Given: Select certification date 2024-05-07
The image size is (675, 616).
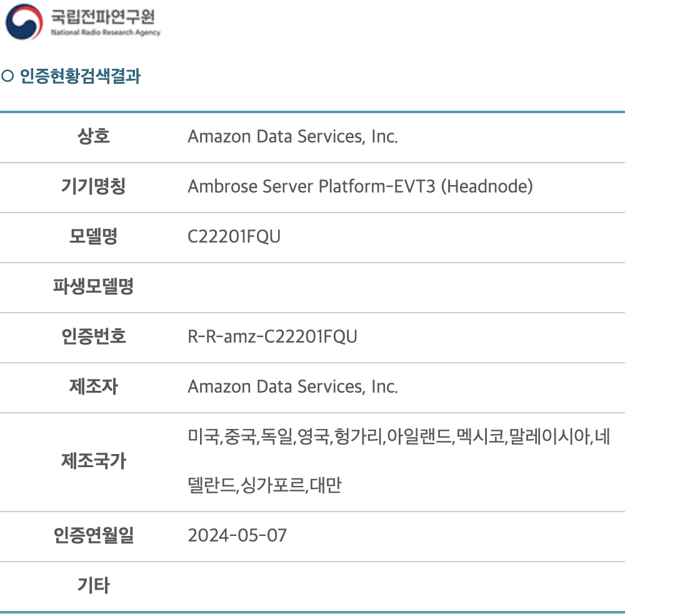Looking at the screenshot, I should pos(237,535).
